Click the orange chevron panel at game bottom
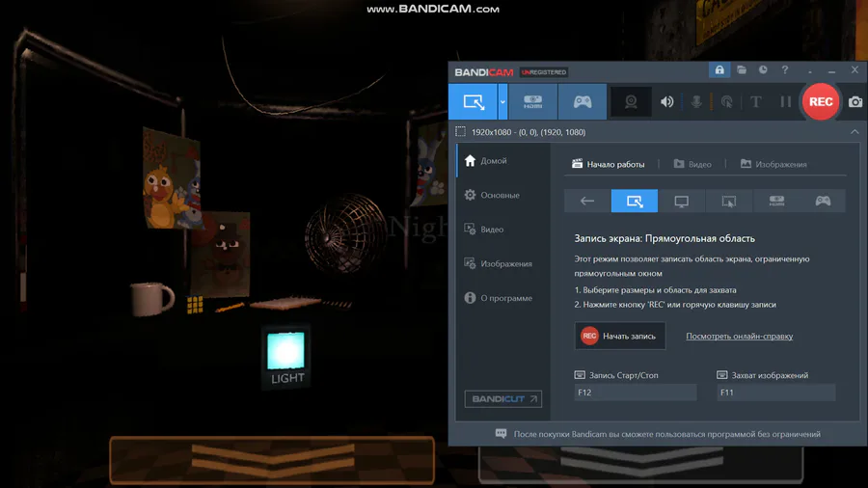 coord(272,459)
